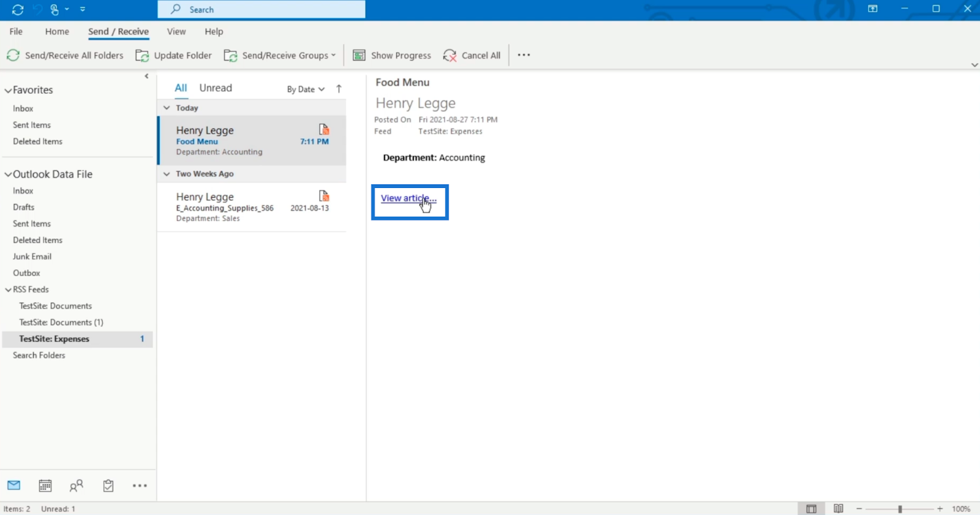This screenshot has height=515, width=980.
Task: Select the E_Accounting_Supplies_586 message
Action: (x=252, y=207)
